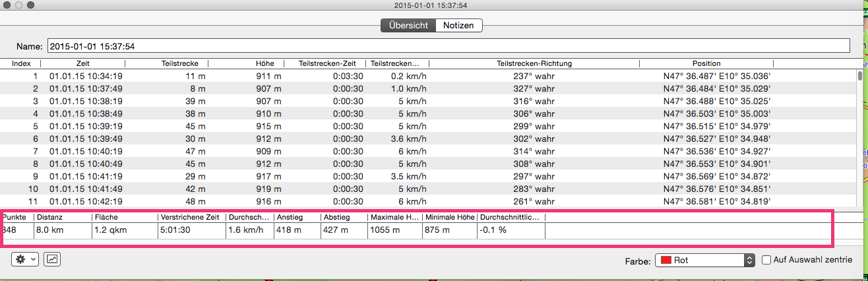Show the track elevation graph
This screenshot has height=281, width=868.
coord(52,259)
